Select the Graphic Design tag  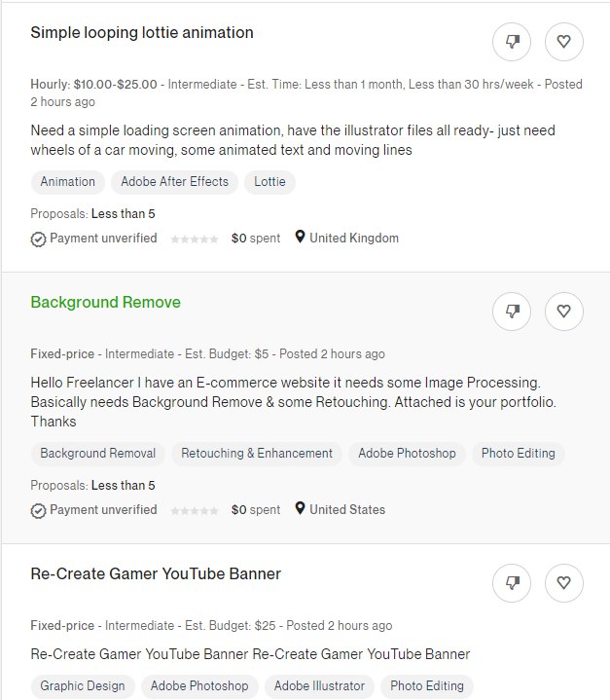pyautogui.click(x=83, y=686)
